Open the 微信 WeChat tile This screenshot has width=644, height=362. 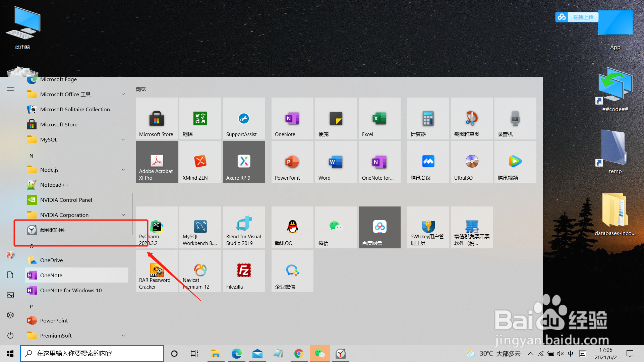coord(336,227)
